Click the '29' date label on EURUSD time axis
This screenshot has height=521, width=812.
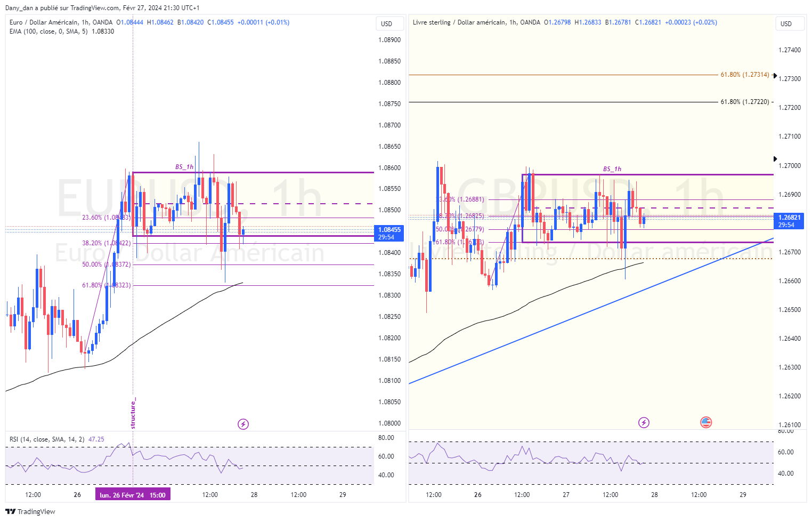[x=343, y=495]
